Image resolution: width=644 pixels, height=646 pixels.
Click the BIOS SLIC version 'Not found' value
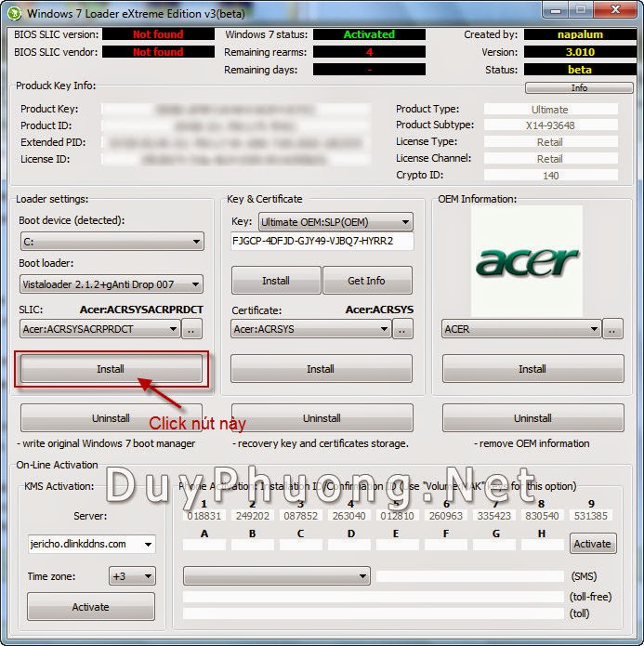point(158,34)
